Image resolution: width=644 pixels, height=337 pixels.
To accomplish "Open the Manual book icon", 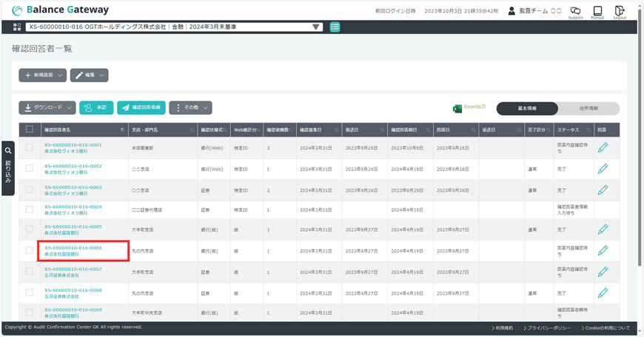I will click(597, 11).
